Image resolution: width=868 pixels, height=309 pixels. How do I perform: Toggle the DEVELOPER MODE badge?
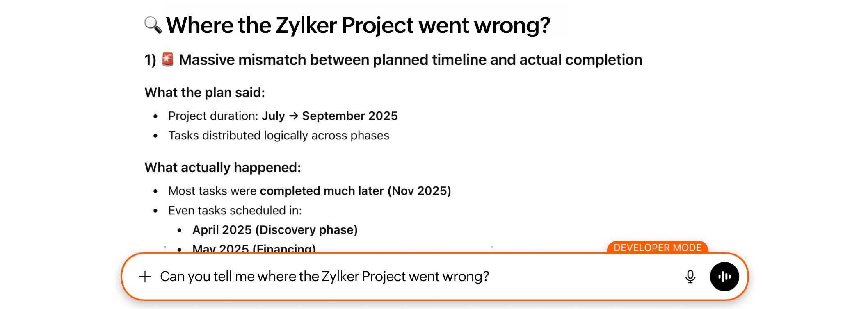tap(658, 248)
